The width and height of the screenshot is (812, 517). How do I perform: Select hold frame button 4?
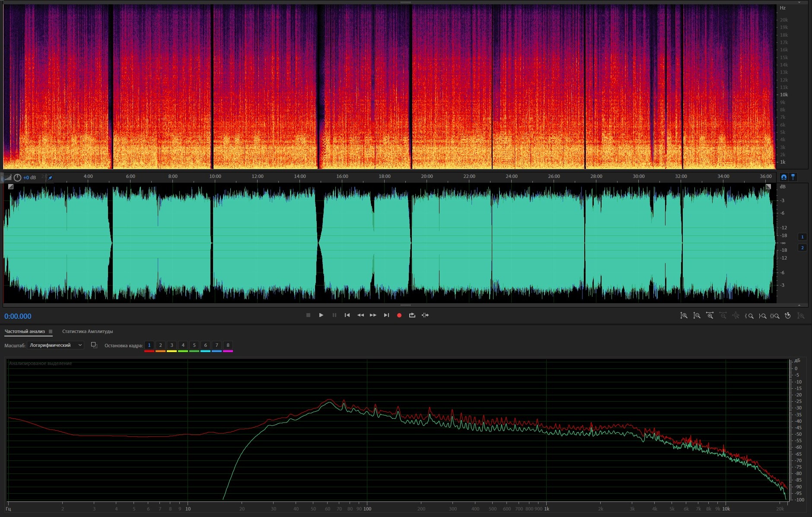point(183,345)
